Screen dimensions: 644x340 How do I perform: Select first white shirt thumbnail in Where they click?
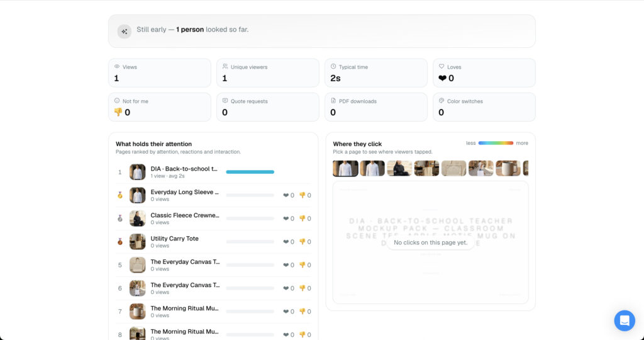pos(345,168)
